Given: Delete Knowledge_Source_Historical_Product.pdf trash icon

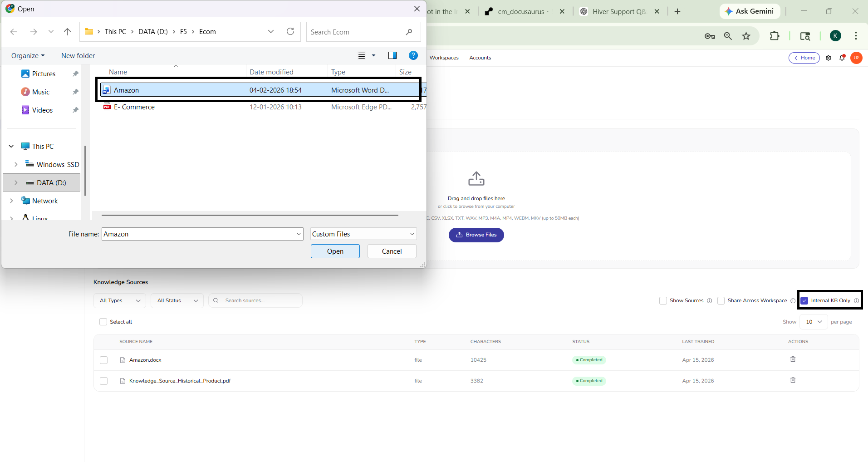Looking at the screenshot, I should point(793,380).
